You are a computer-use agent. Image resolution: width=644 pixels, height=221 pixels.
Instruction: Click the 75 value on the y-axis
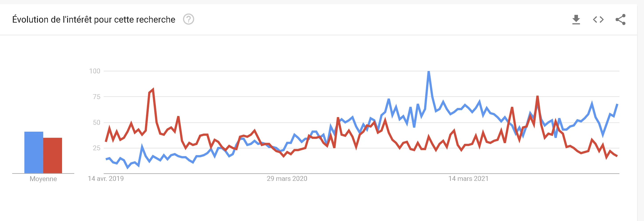pyautogui.click(x=96, y=97)
